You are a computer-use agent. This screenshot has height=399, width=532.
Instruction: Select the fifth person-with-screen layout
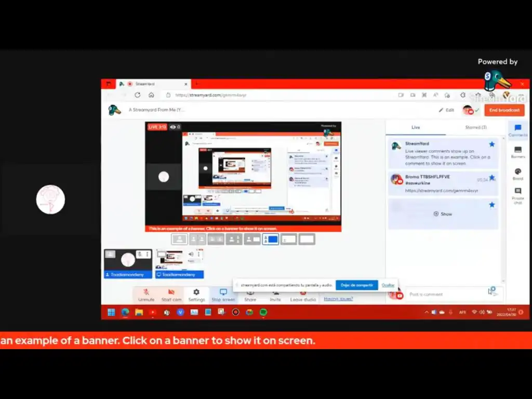(x=252, y=239)
